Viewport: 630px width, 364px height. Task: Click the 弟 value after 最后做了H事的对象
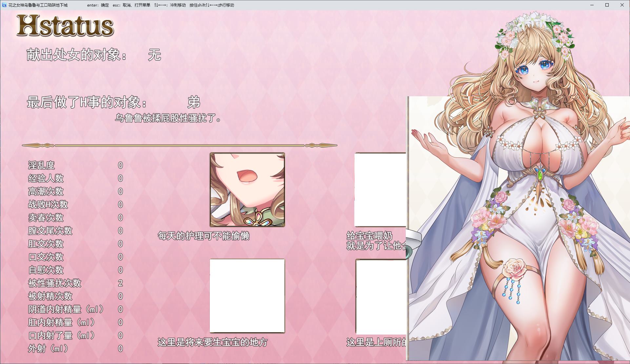pyautogui.click(x=194, y=102)
